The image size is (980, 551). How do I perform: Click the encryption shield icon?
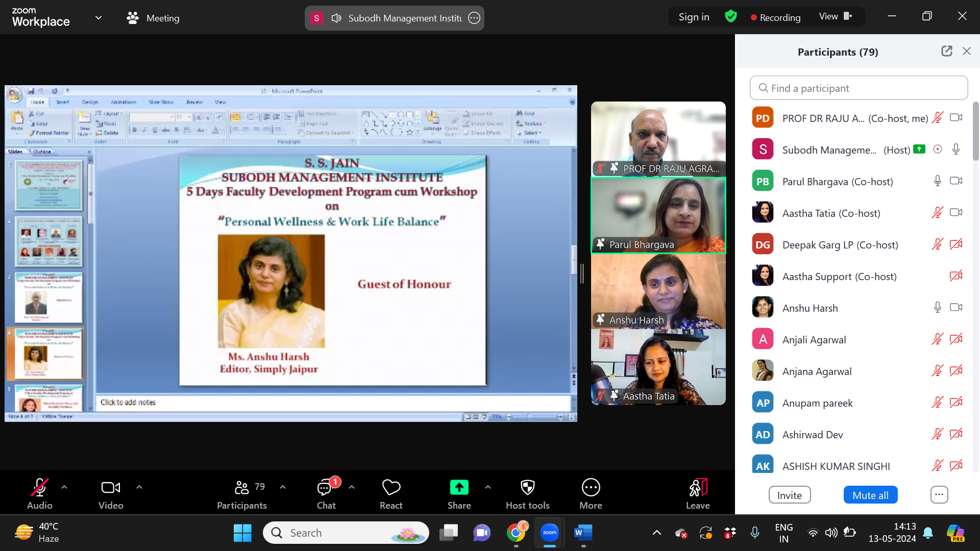coord(731,17)
